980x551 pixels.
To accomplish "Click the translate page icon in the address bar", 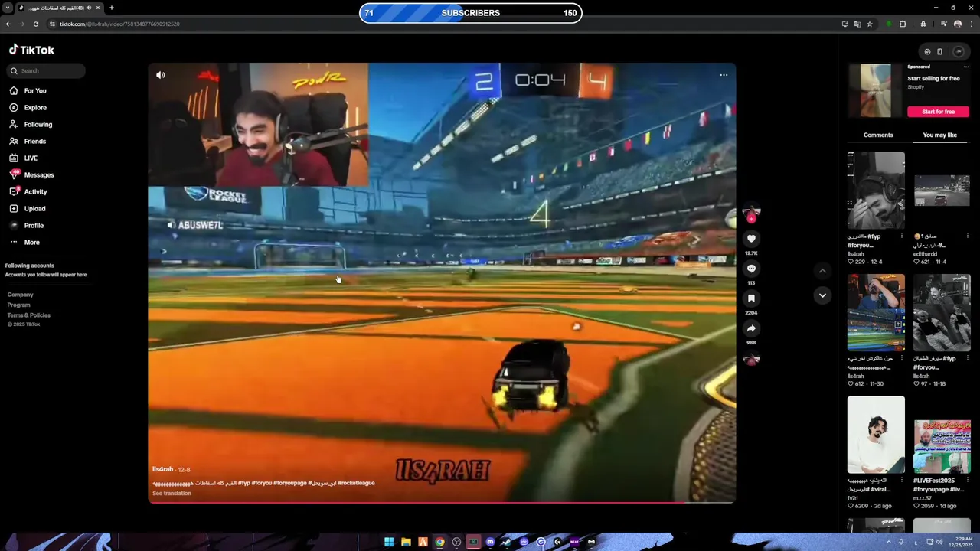I will [x=857, y=24].
